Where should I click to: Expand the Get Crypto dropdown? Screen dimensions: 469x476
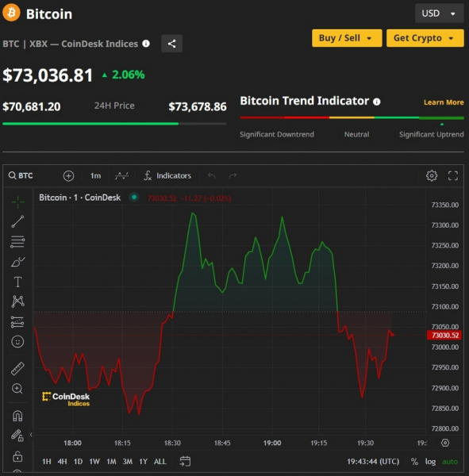[425, 38]
